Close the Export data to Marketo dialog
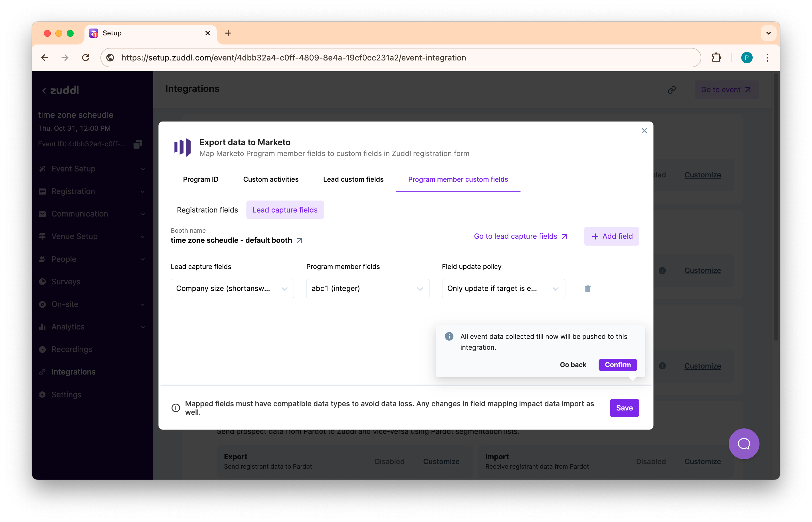Image resolution: width=812 pixels, height=522 pixels. pyautogui.click(x=644, y=131)
